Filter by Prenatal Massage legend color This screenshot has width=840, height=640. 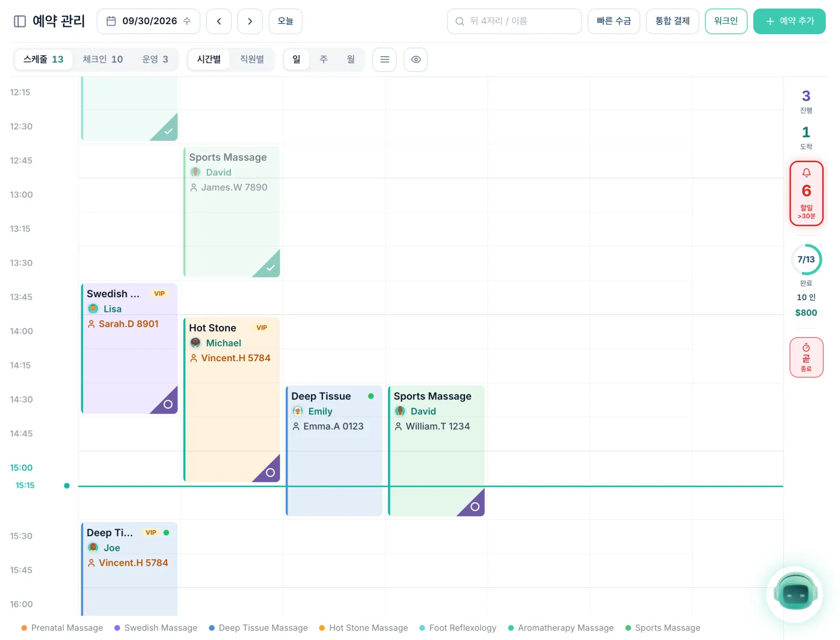point(62,628)
